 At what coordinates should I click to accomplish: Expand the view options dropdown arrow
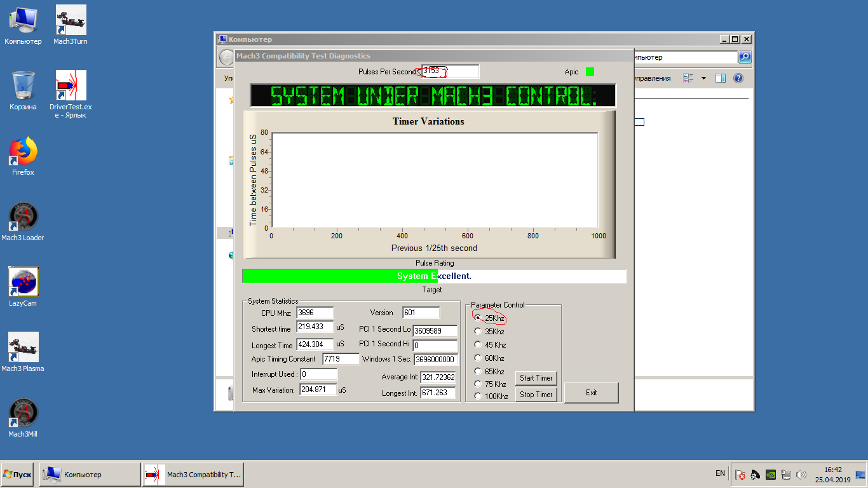(x=703, y=78)
